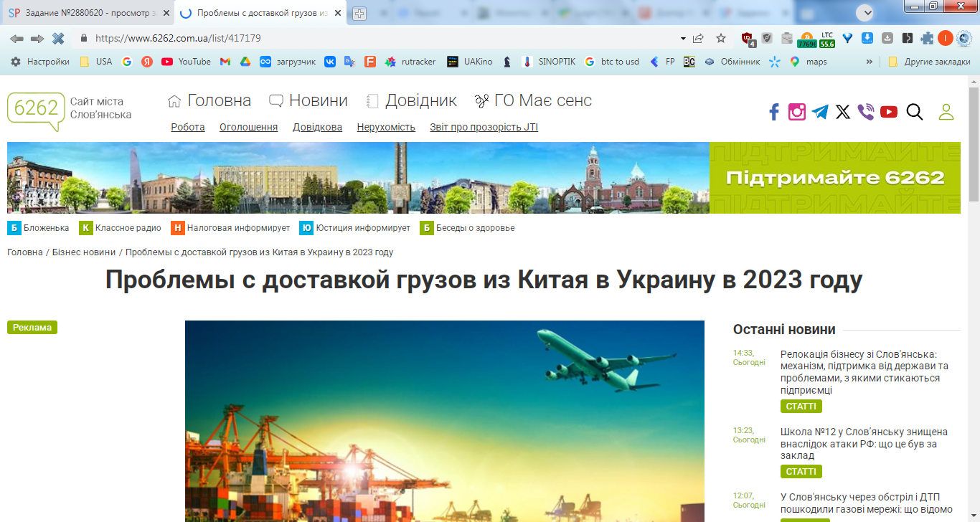Open Беседы о здоровье section link
The image size is (980, 522).
tap(467, 228)
